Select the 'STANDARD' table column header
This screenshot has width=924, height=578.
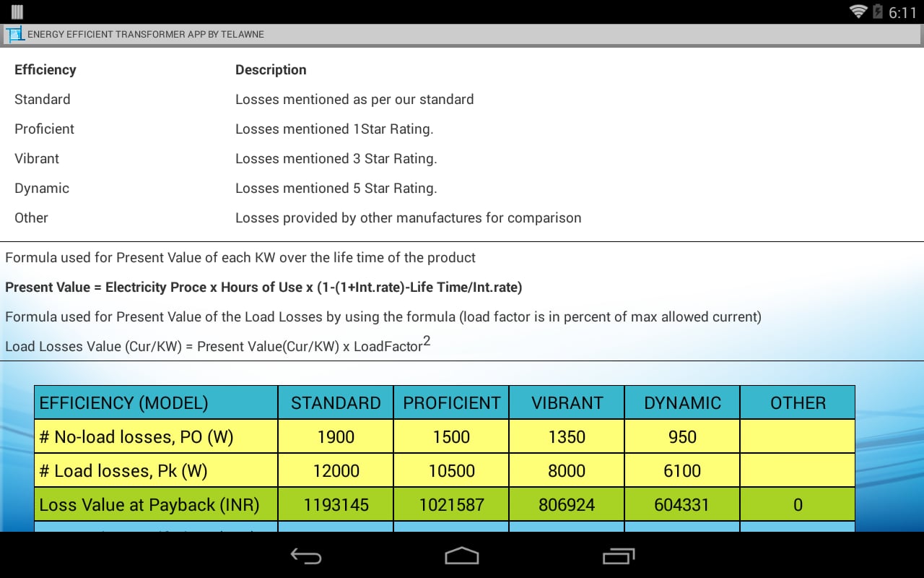pyautogui.click(x=336, y=402)
